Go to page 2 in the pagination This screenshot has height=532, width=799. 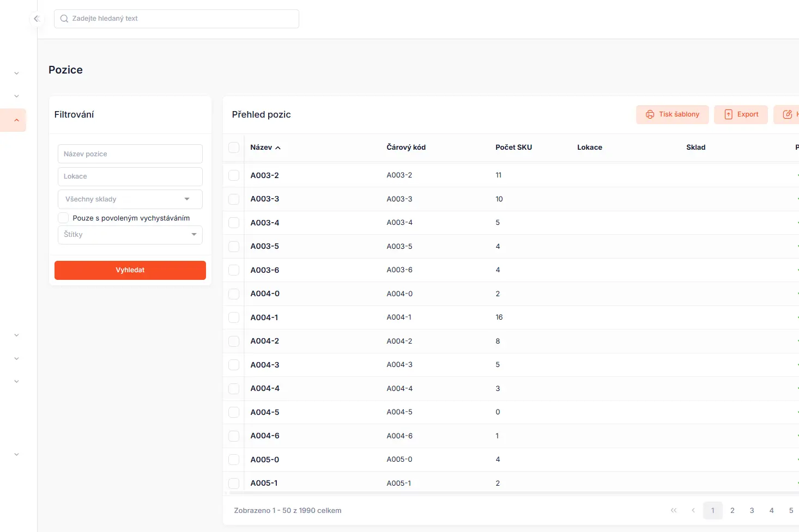pos(732,510)
